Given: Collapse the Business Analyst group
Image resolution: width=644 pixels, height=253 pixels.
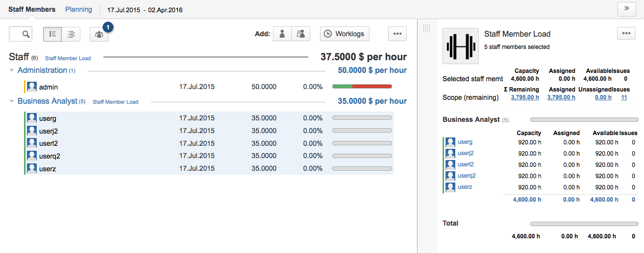Looking at the screenshot, I should [x=12, y=101].
